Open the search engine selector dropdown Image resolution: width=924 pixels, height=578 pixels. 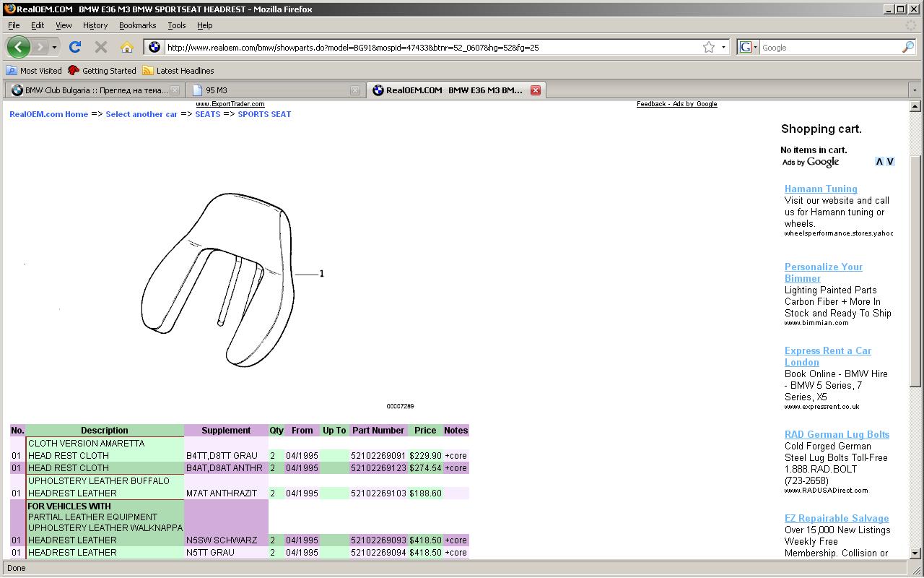(749, 47)
